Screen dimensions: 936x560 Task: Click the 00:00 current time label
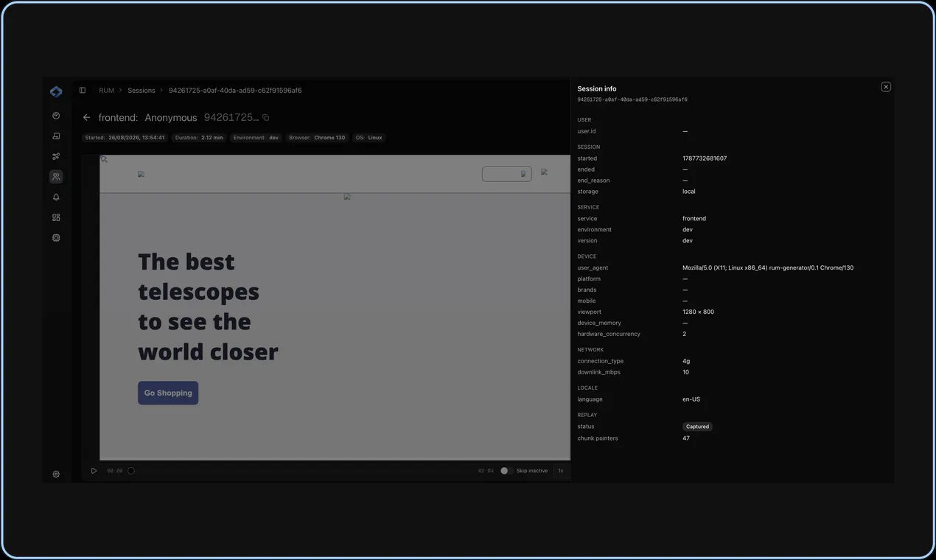[x=115, y=471]
